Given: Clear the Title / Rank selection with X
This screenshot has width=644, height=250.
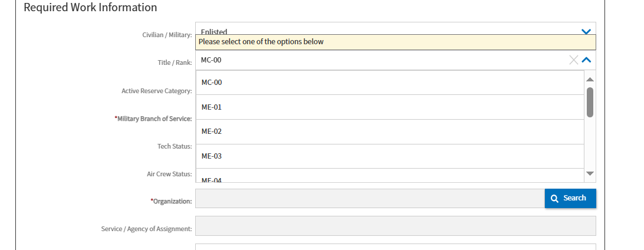Looking at the screenshot, I should coord(573,60).
